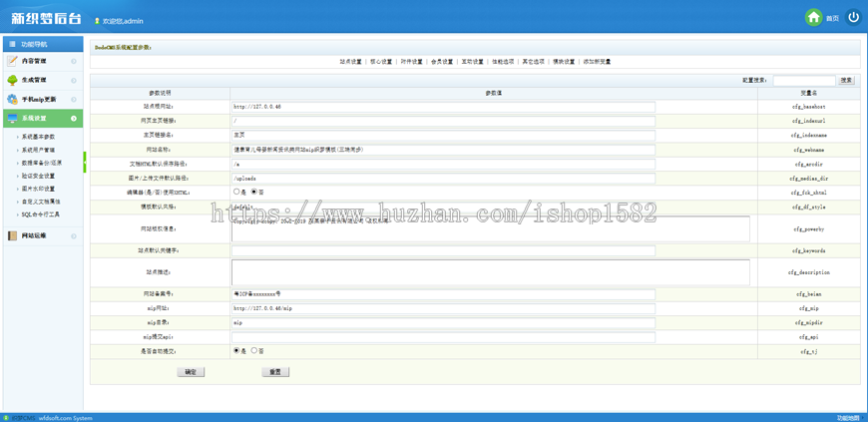The height and width of the screenshot is (422, 868).
Task: Click the 搜索 button
Action: 846,80
